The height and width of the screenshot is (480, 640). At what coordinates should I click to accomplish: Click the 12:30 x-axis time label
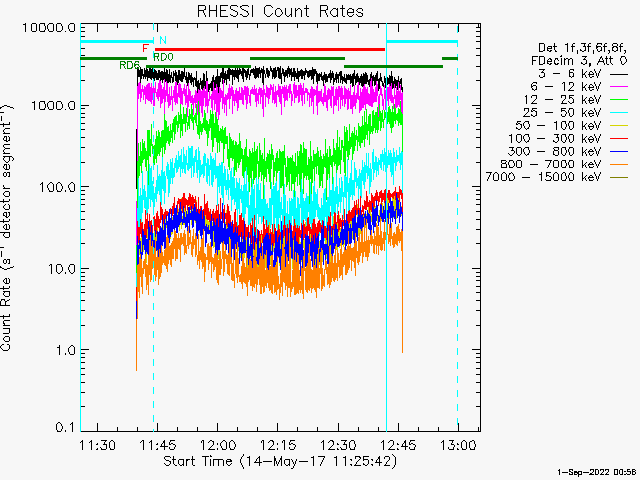point(338,445)
